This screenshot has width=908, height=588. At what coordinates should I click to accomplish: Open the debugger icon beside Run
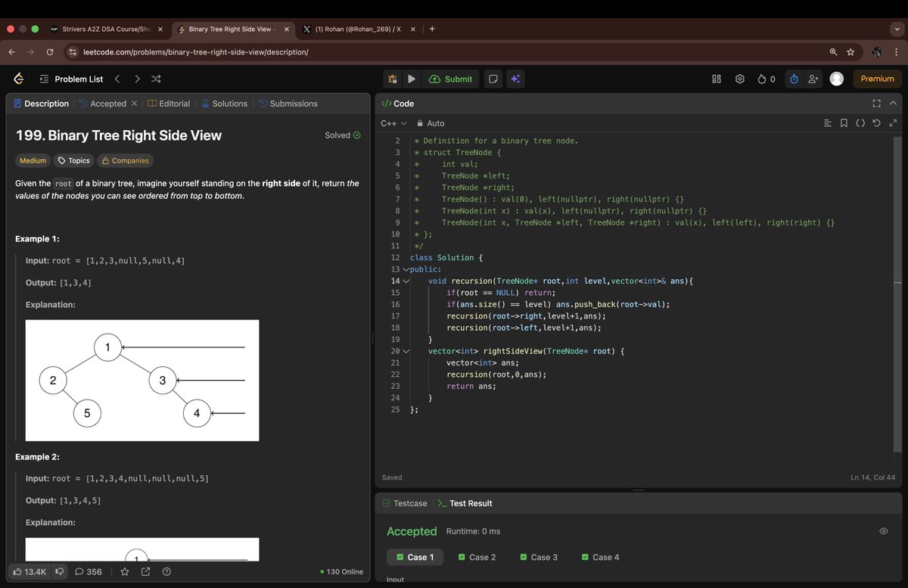tap(393, 79)
